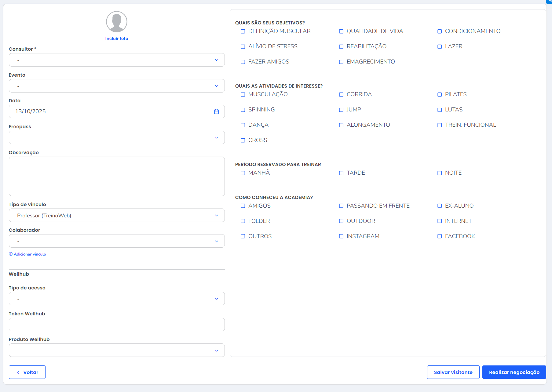
Task: Click the plus icon beside Adicionar vínculo
Action: pos(11,254)
